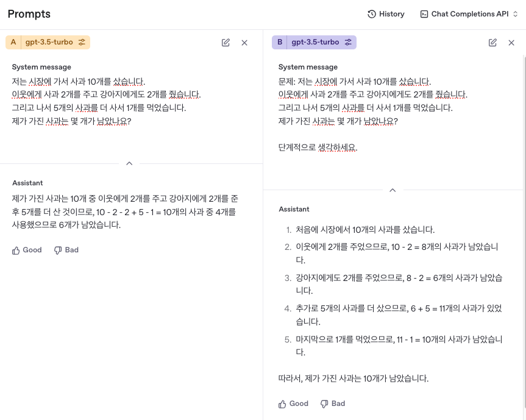This screenshot has width=526, height=420.
Task: Click the final answer line '따라서, 제가 가진 사과는 10개가'
Action: tap(354, 379)
